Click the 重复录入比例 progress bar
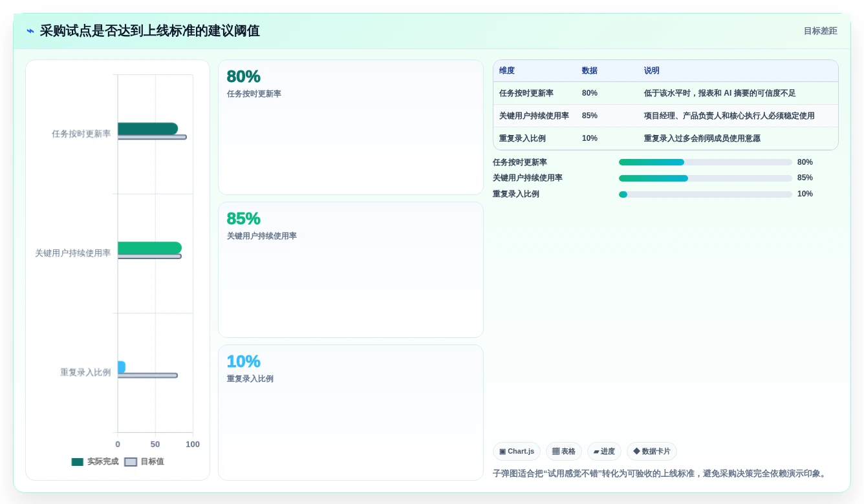 pos(706,194)
